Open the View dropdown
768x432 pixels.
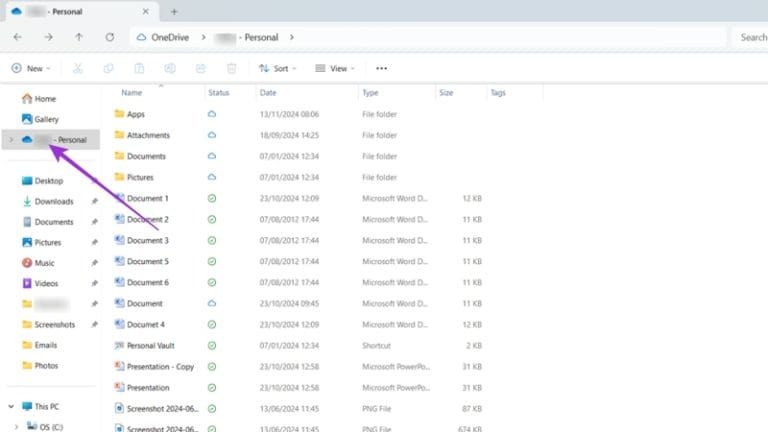click(335, 69)
